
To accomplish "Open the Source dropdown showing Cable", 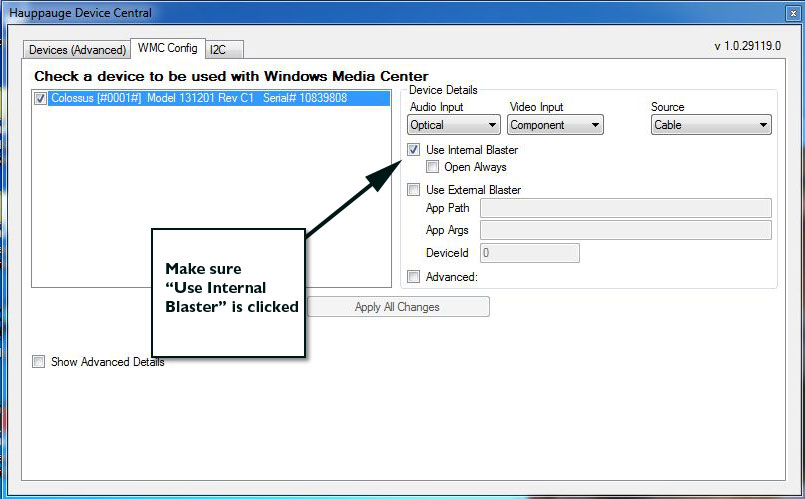I will 710,125.
